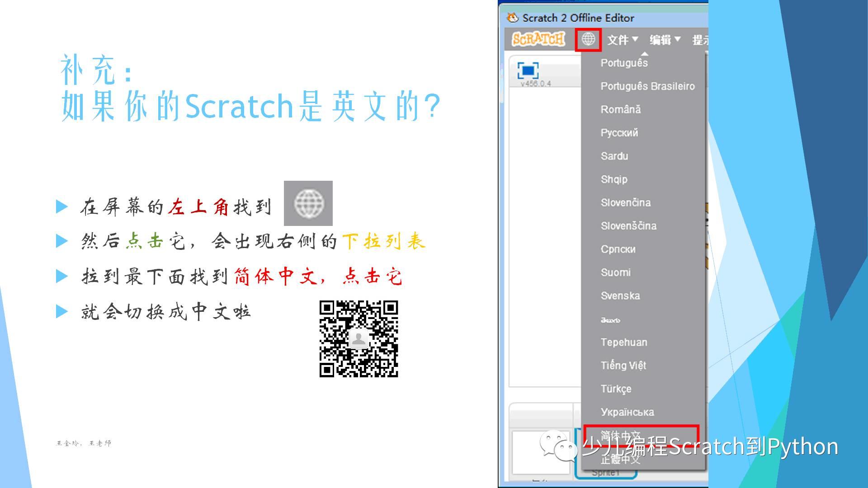Click the up scroll arrow atop language list
The width and height of the screenshot is (868, 488).
pyautogui.click(x=645, y=54)
